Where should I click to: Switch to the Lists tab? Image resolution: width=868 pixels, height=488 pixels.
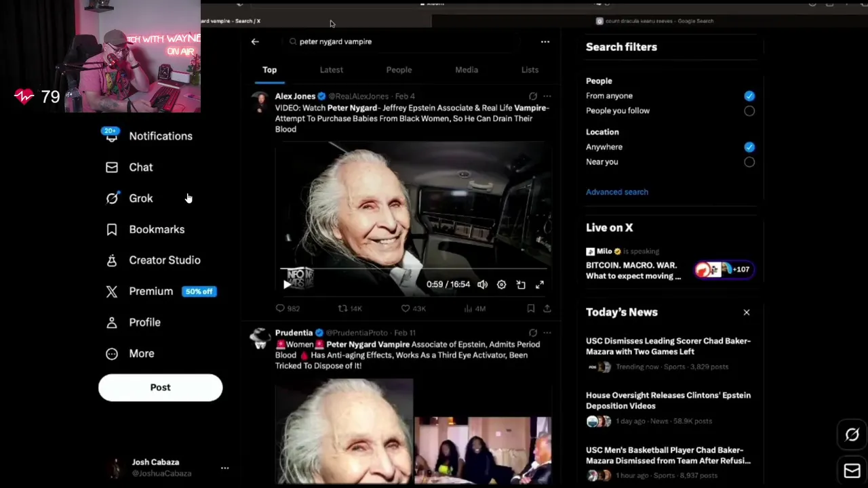(530, 70)
